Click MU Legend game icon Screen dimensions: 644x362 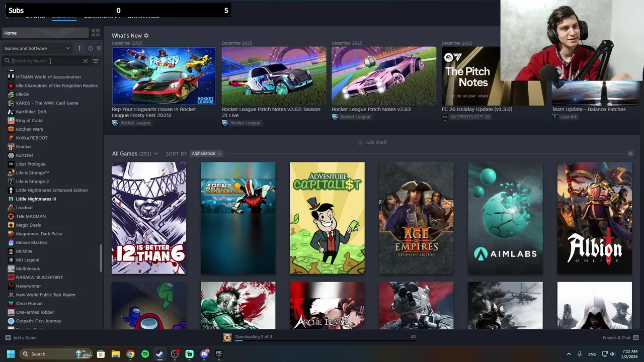tap(11, 260)
